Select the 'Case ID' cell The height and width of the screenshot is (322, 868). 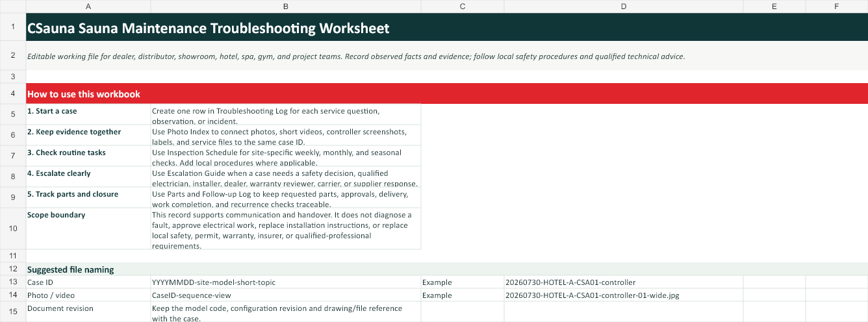pyautogui.click(x=88, y=282)
